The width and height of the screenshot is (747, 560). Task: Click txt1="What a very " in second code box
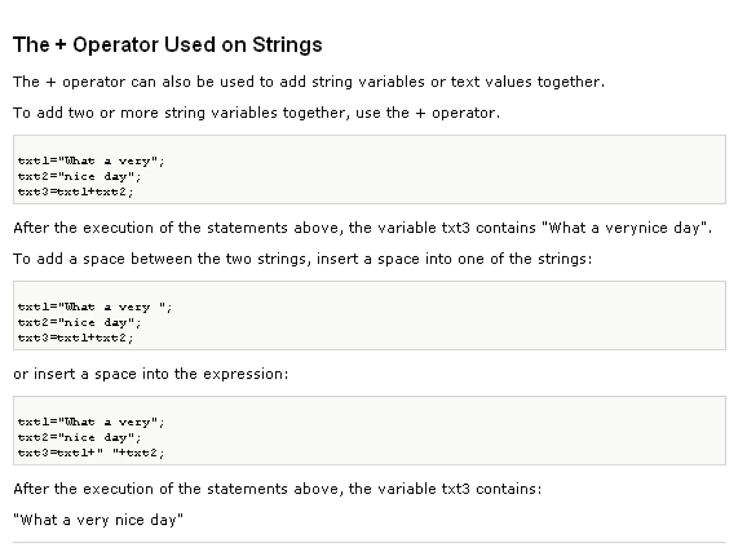pos(95,307)
